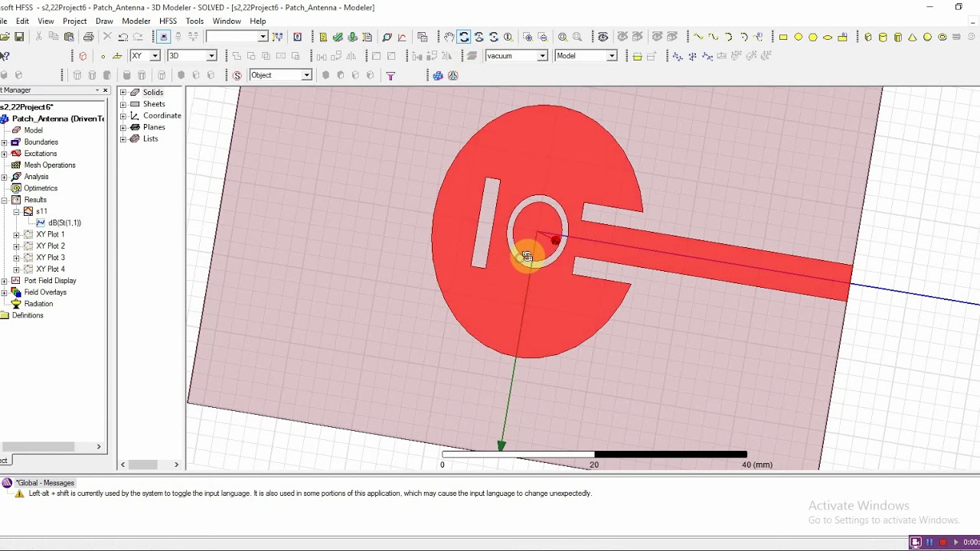Select the Draw rectangle tool
This screenshot has width=980, height=551.
(783, 37)
